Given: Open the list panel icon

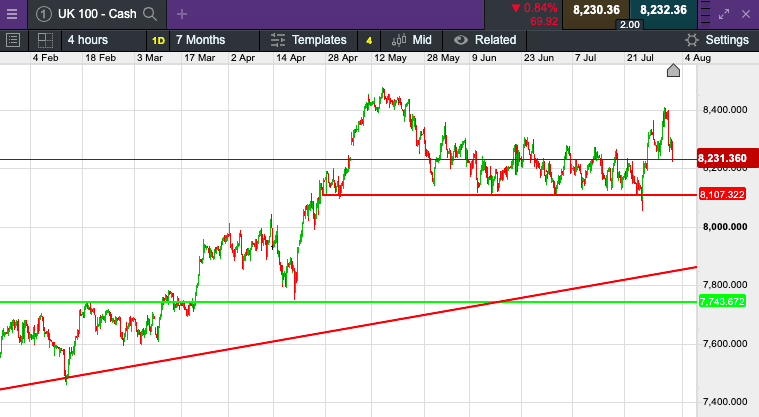Looking at the screenshot, I should 13,40.
